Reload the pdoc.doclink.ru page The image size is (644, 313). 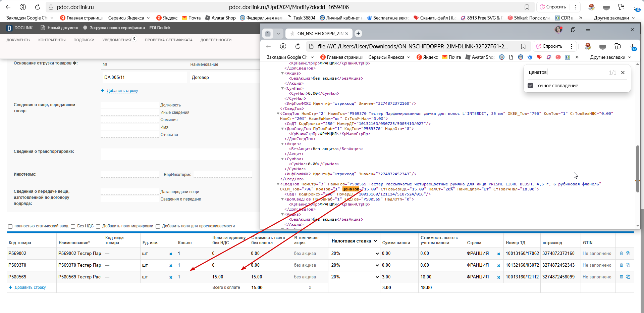click(x=38, y=7)
